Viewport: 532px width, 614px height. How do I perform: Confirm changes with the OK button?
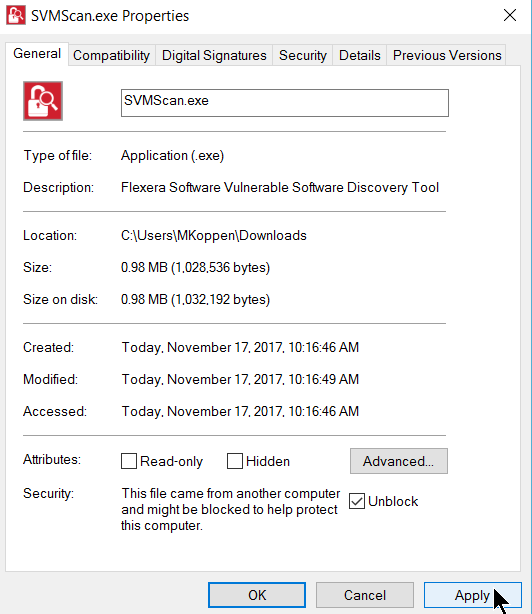[x=257, y=595]
